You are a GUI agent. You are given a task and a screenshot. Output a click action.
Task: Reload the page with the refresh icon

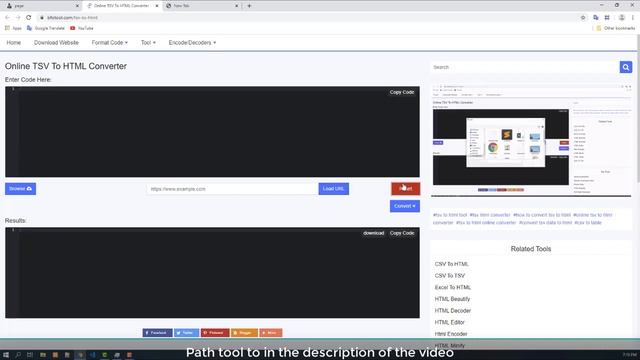(x=29, y=18)
